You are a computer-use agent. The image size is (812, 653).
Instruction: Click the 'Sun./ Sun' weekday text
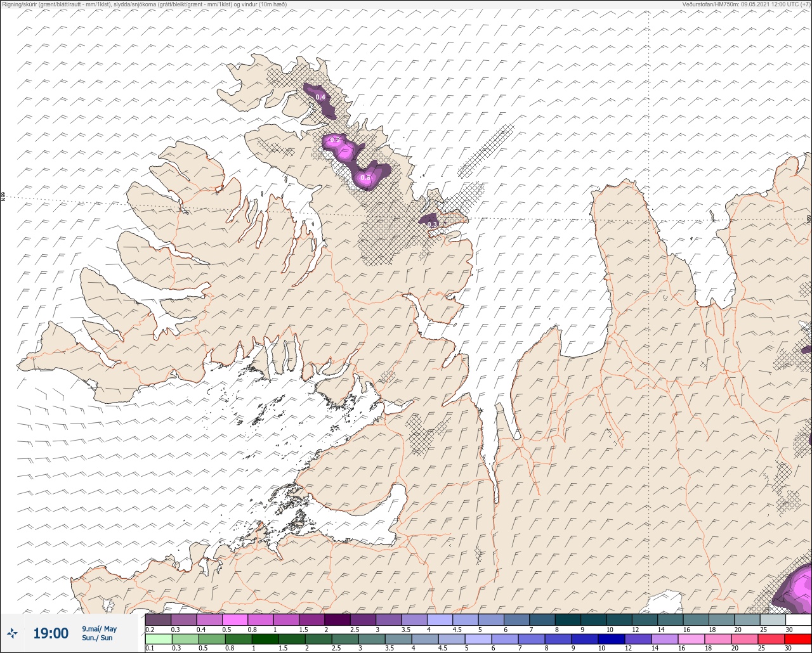tap(97, 638)
